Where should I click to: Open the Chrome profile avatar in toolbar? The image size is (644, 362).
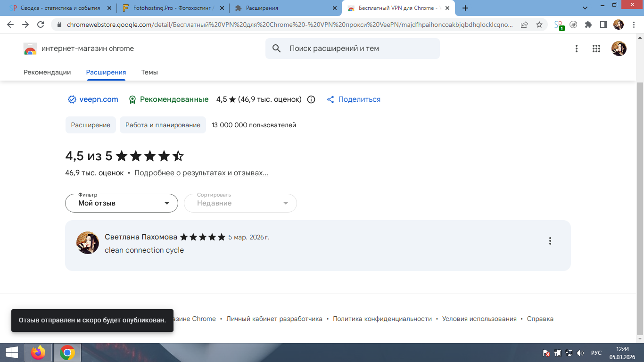coord(618,25)
